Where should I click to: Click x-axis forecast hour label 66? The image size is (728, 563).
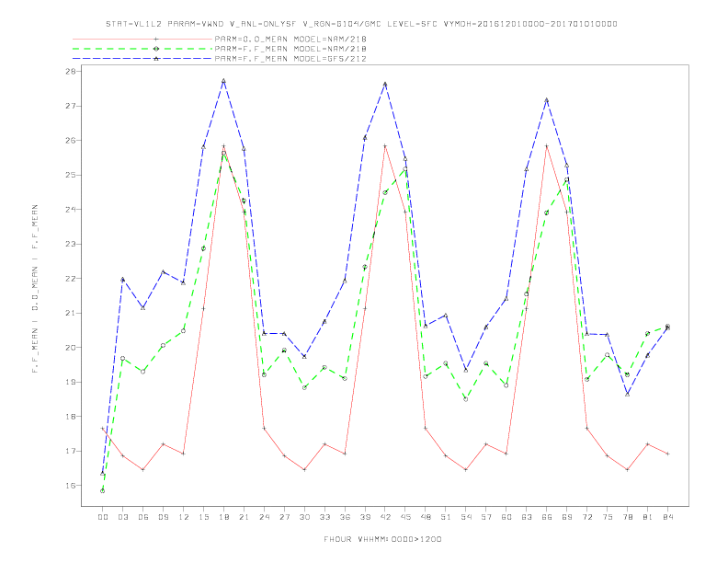(547, 517)
